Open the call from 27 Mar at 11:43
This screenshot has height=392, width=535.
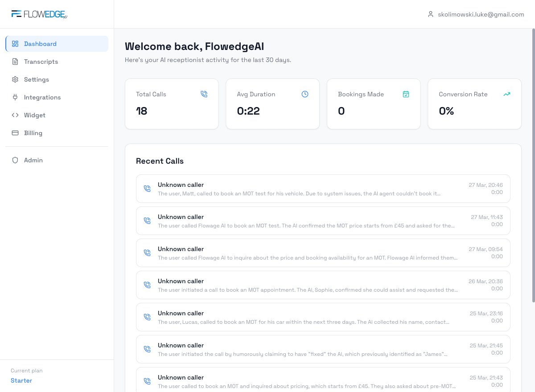(323, 220)
